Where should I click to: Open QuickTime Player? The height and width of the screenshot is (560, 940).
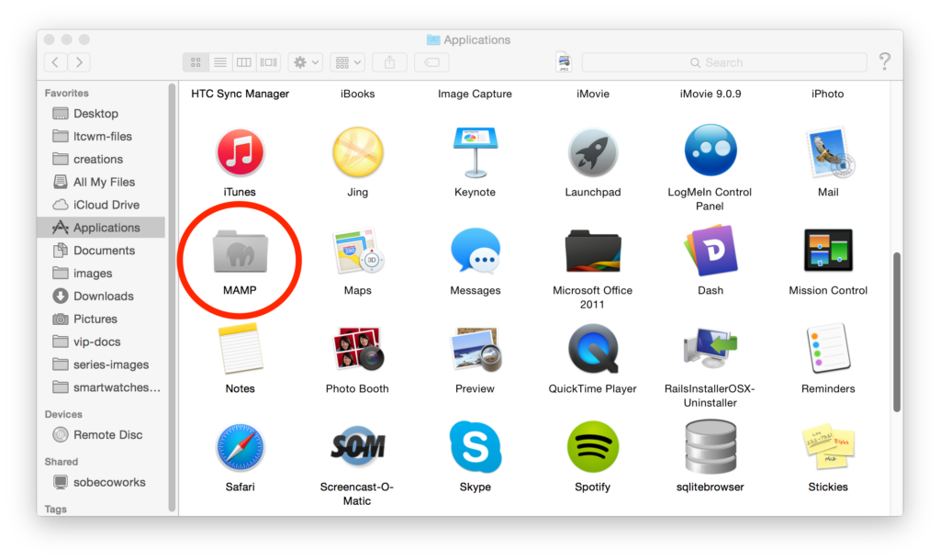point(592,349)
